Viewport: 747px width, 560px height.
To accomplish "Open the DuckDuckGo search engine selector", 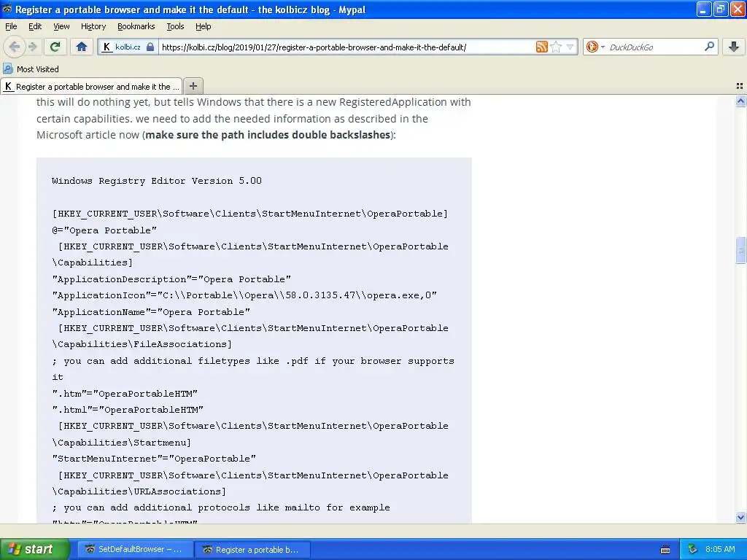I will 595,47.
